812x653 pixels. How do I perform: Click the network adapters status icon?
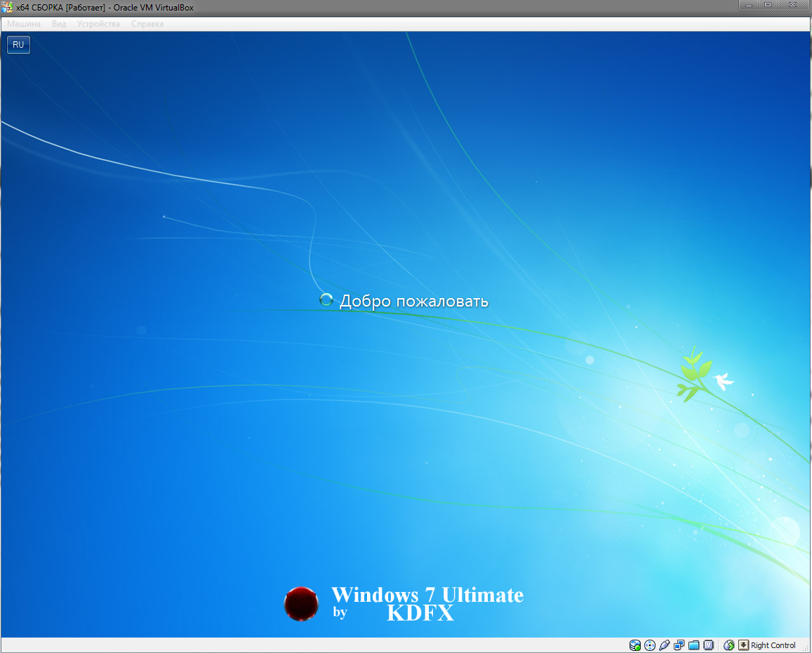(679, 645)
